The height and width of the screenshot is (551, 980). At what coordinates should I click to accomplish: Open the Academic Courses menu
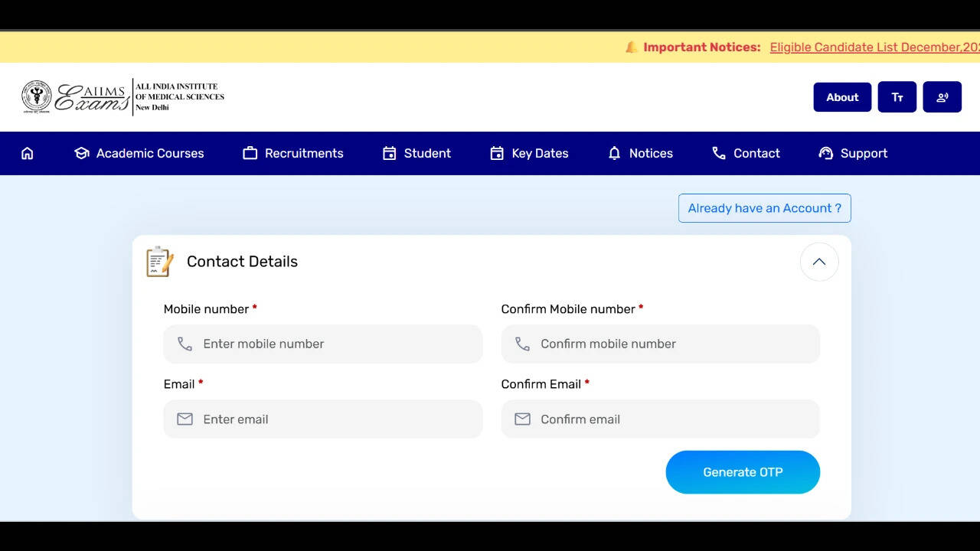pyautogui.click(x=139, y=153)
